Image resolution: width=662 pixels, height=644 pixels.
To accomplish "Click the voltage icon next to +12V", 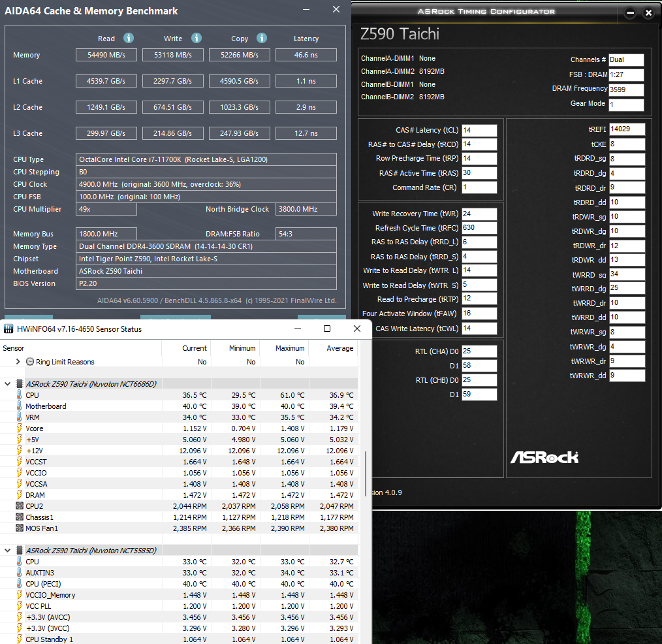I will 20,450.
